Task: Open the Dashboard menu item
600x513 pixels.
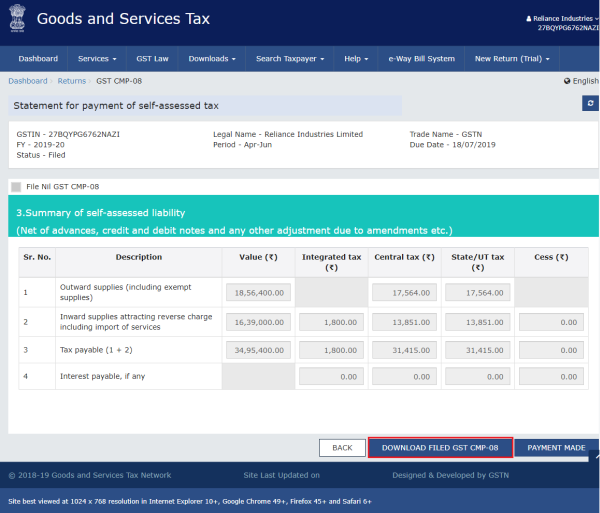Action: coord(38,59)
